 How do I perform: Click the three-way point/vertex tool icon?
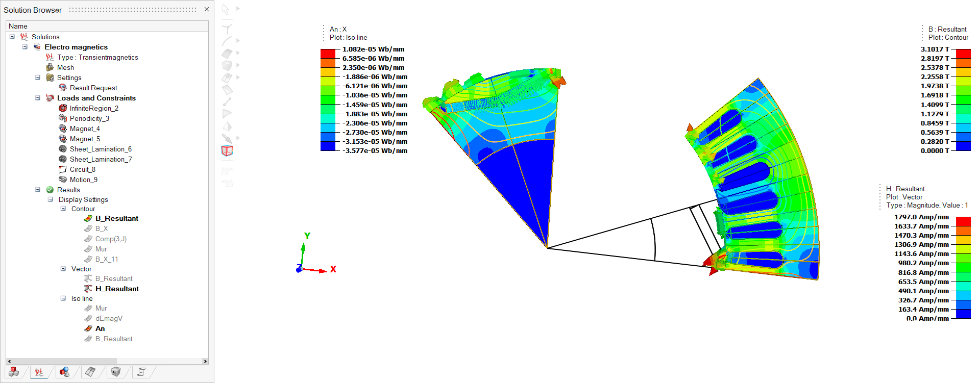(x=227, y=29)
